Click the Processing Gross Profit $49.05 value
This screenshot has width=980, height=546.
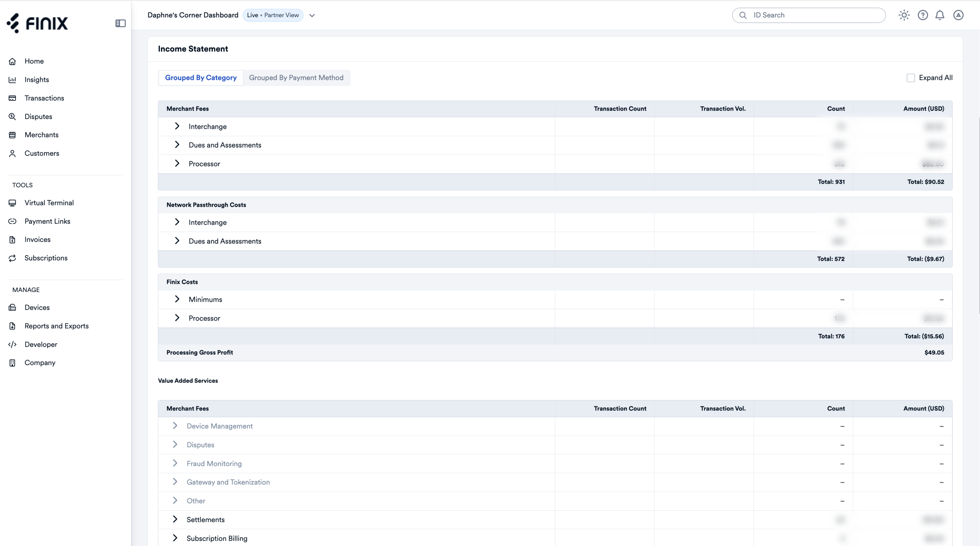point(934,353)
